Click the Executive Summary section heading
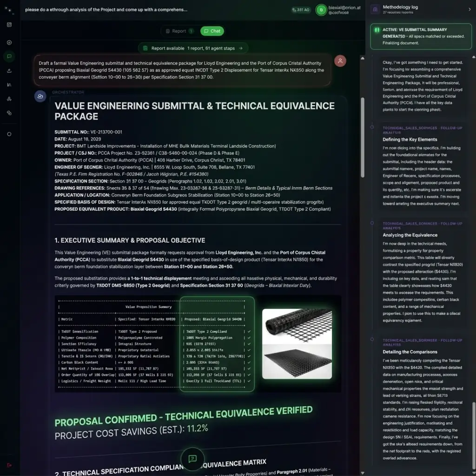476x476 pixels. tap(130, 240)
